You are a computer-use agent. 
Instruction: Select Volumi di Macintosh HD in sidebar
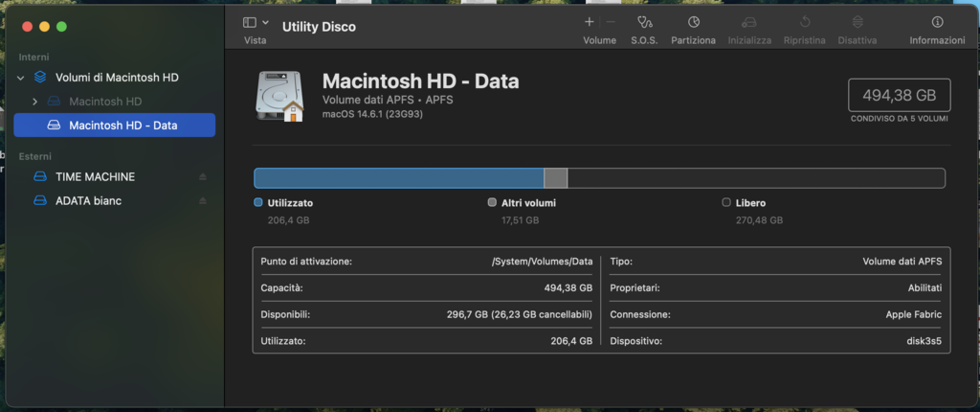coord(115,78)
